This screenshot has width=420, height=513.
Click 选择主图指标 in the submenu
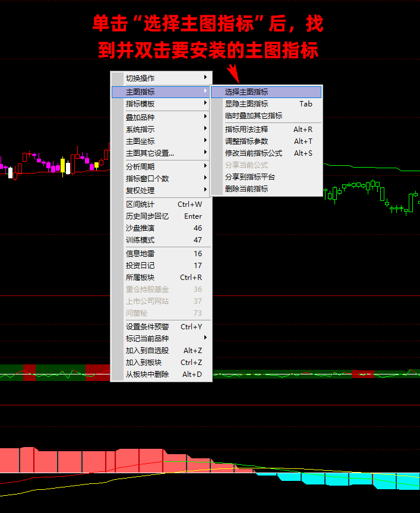[266, 92]
